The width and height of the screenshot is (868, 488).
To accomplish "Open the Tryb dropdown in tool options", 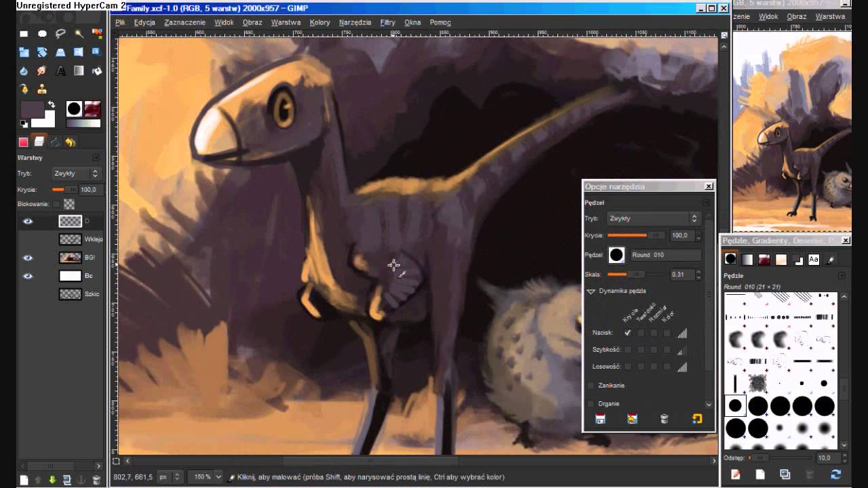I will pos(653,218).
